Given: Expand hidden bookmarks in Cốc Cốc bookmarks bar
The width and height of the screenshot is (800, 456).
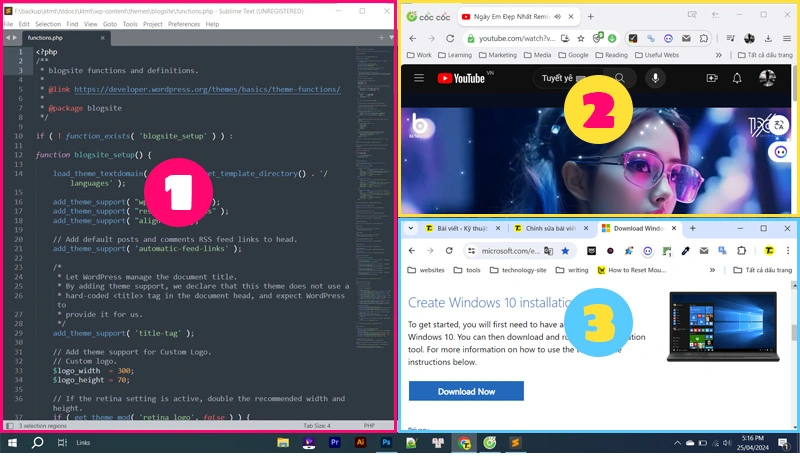Looking at the screenshot, I should point(718,55).
